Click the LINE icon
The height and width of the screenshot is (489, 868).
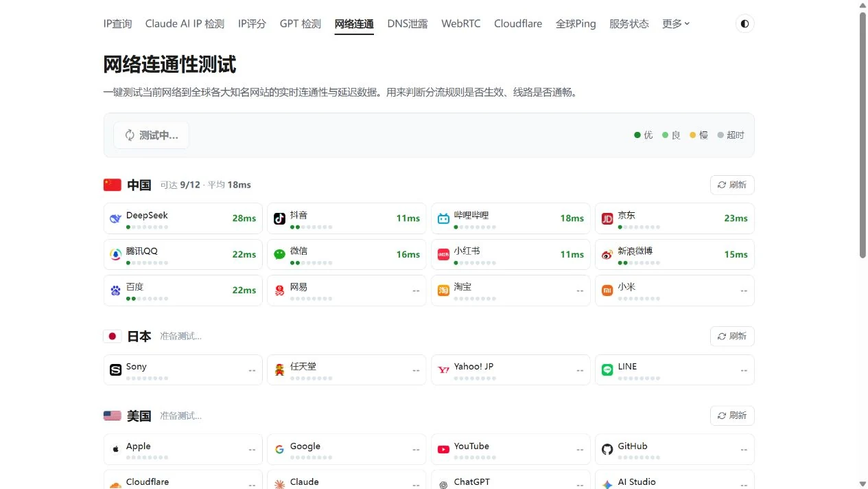607,369
